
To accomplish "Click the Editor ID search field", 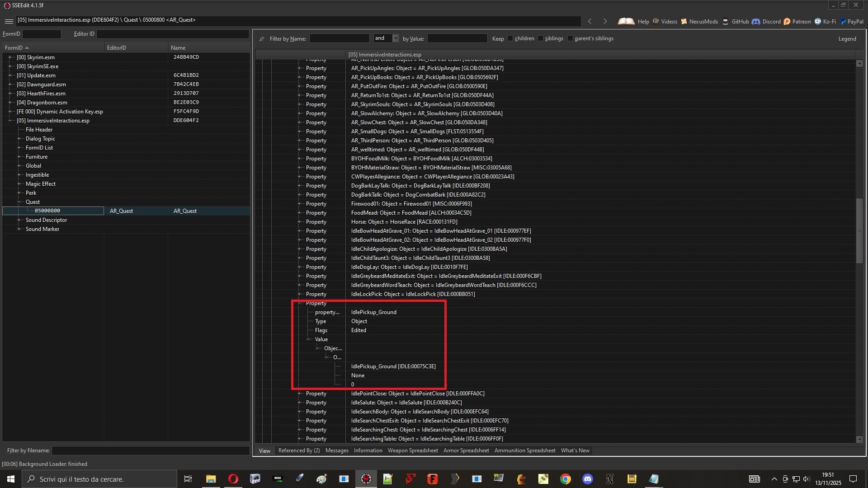I will tap(173, 34).
